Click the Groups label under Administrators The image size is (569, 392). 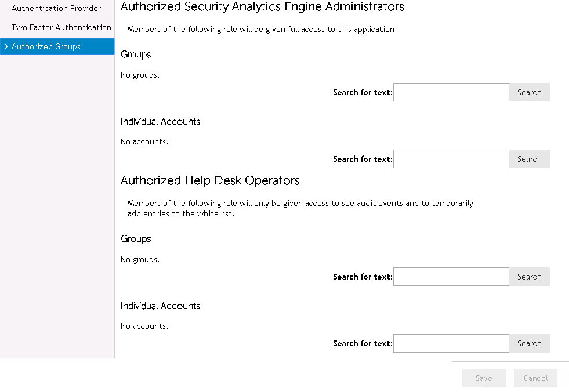click(x=136, y=55)
